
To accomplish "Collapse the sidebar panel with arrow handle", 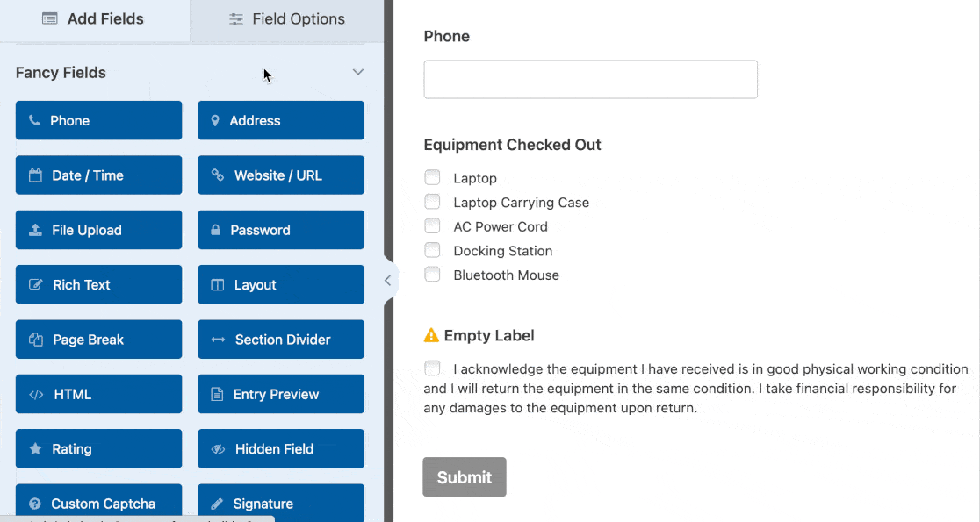I will click(x=387, y=281).
